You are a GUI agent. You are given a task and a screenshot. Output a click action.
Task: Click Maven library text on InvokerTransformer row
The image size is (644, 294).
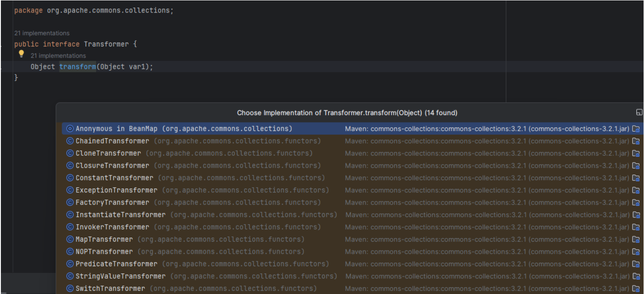tap(487, 227)
